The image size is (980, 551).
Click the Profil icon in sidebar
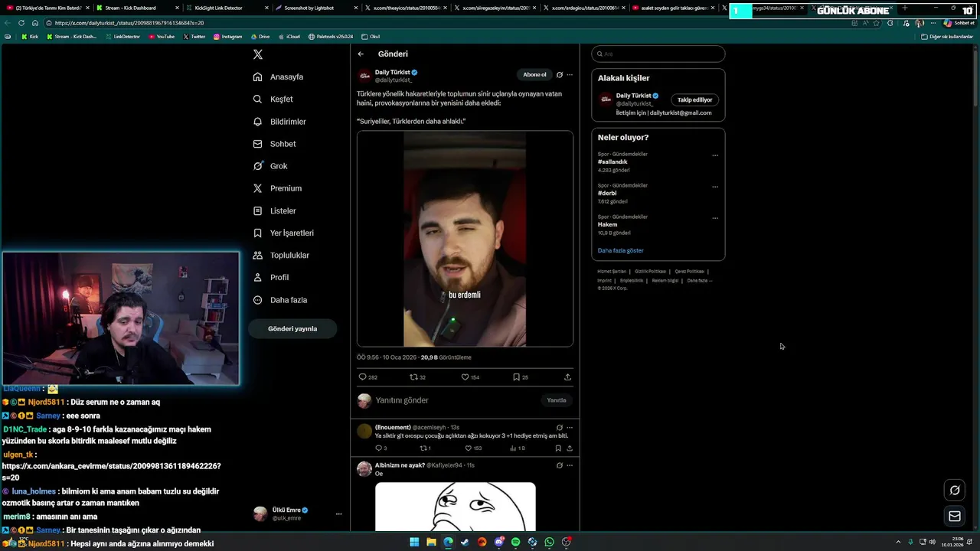click(x=257, y=277)
